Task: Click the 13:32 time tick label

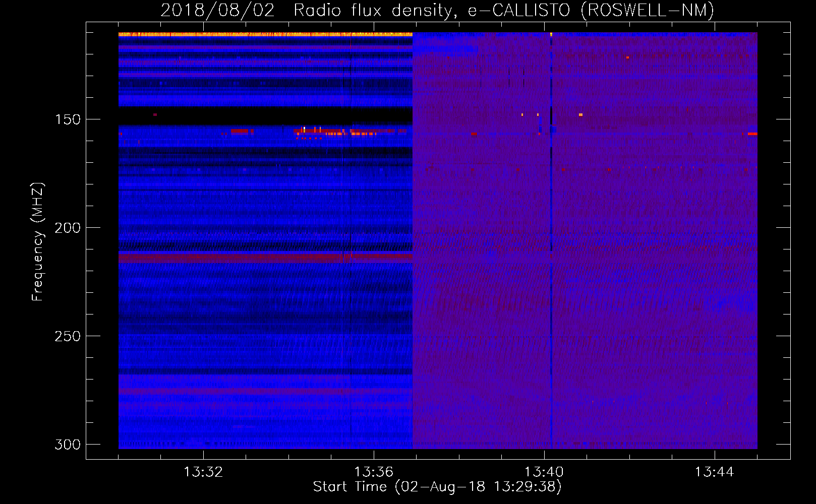Action: [203, 472]
